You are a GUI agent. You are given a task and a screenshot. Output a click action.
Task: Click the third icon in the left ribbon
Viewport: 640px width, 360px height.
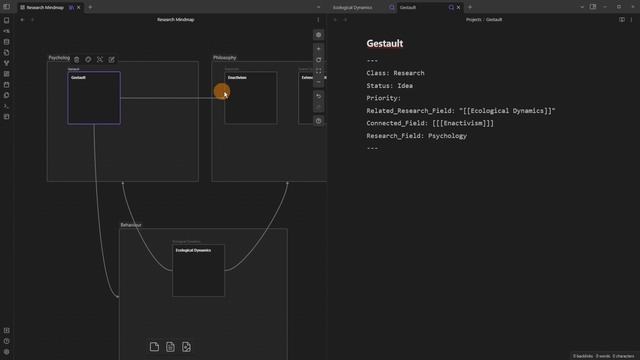pos(7,42)
